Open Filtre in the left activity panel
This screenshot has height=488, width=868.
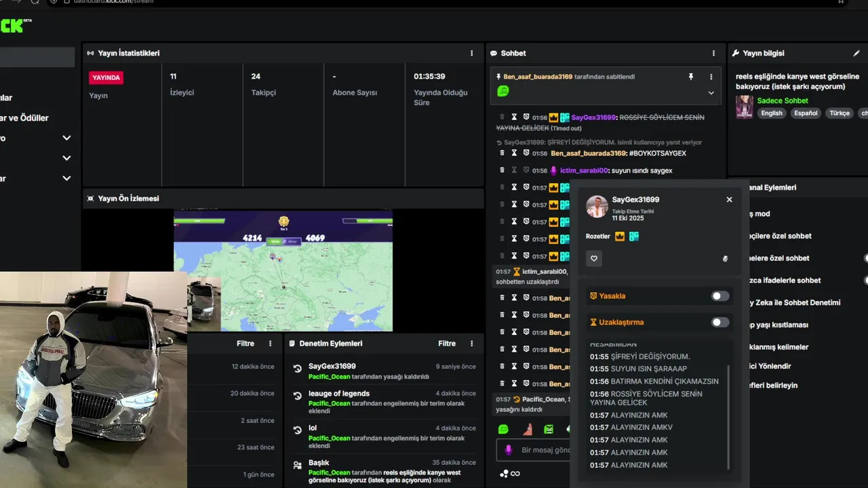click(245, 344)
